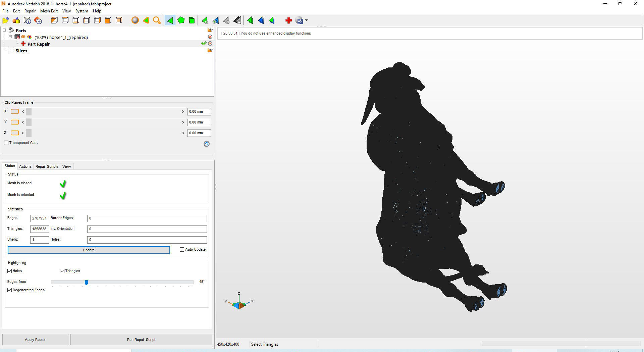Click the add part icon
The width and height of the screenshot is (644, 352).
point(38,20)
